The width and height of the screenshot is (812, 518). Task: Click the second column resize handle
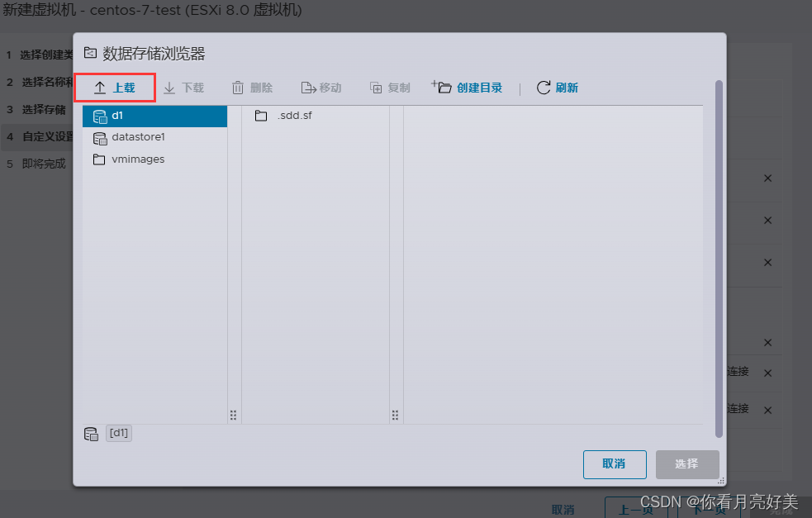(395, 415)
